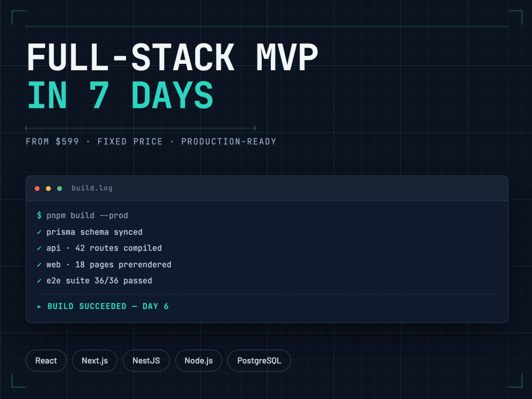
Task: Click the 'FROM $599' price text
Action: [x=52, y=142]
